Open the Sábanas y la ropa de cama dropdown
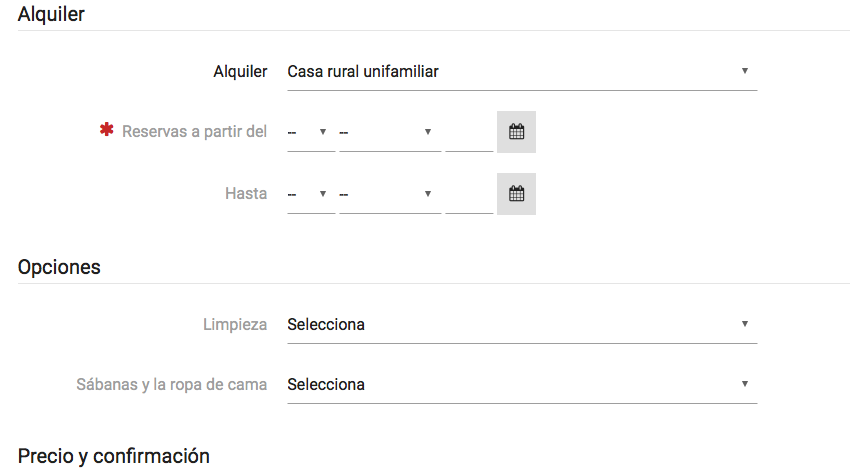 [x=522, y=384]
